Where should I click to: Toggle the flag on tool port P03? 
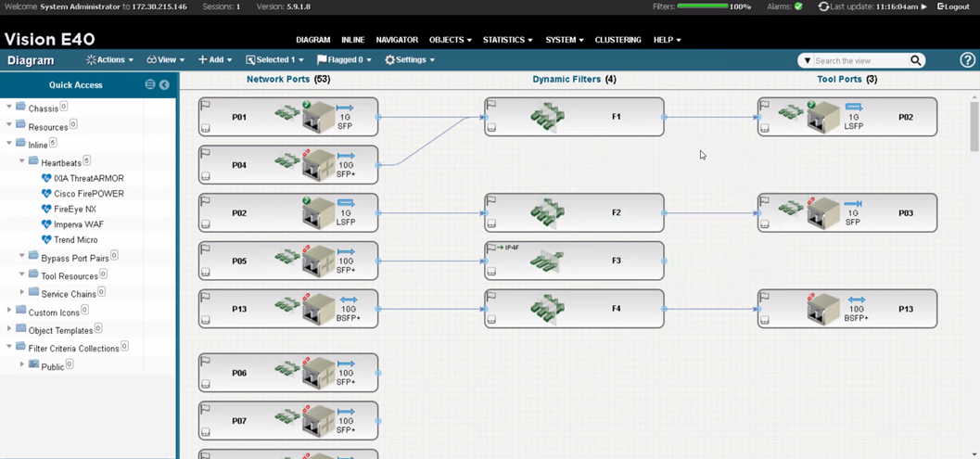point(765,201)
